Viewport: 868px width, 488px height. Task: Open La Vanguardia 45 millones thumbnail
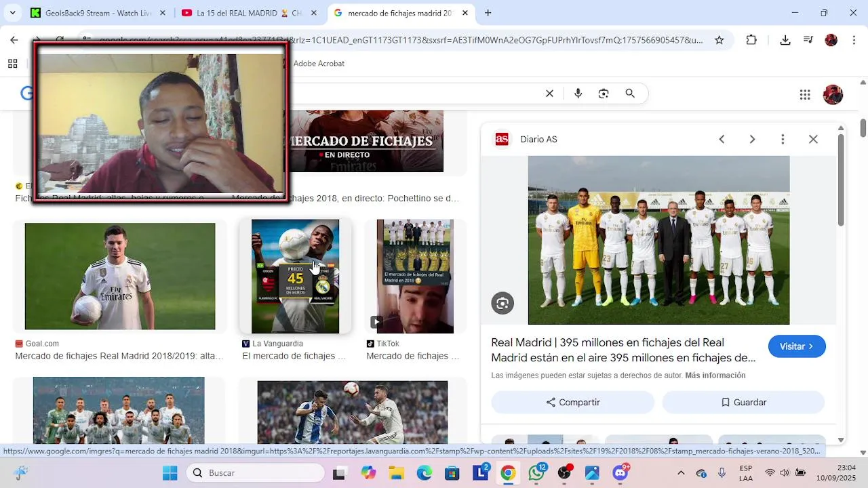[295, 277]
